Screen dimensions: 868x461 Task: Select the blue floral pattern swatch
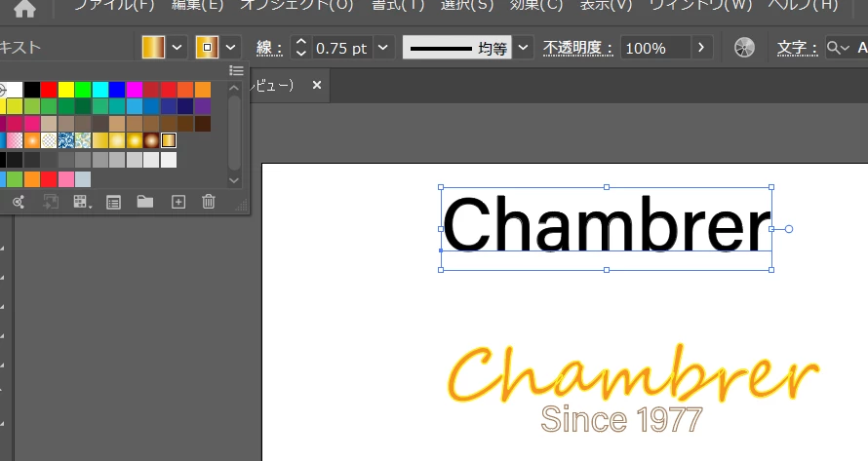[x=66, y=140]
